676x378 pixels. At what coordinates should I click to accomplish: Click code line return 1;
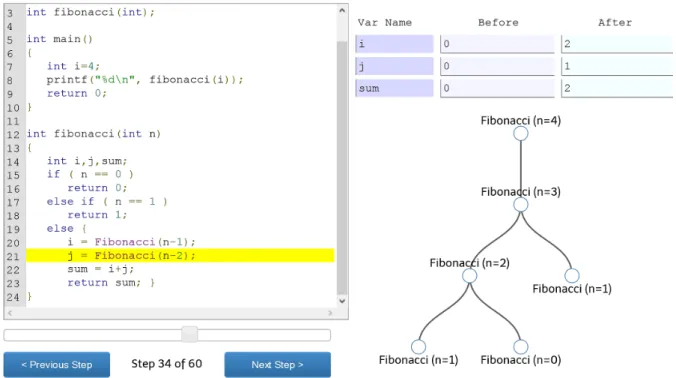point(97,215)
